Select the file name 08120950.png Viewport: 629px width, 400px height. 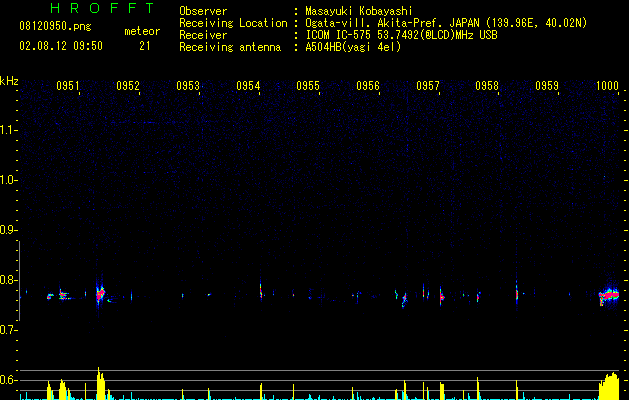[x=55, y=27]
